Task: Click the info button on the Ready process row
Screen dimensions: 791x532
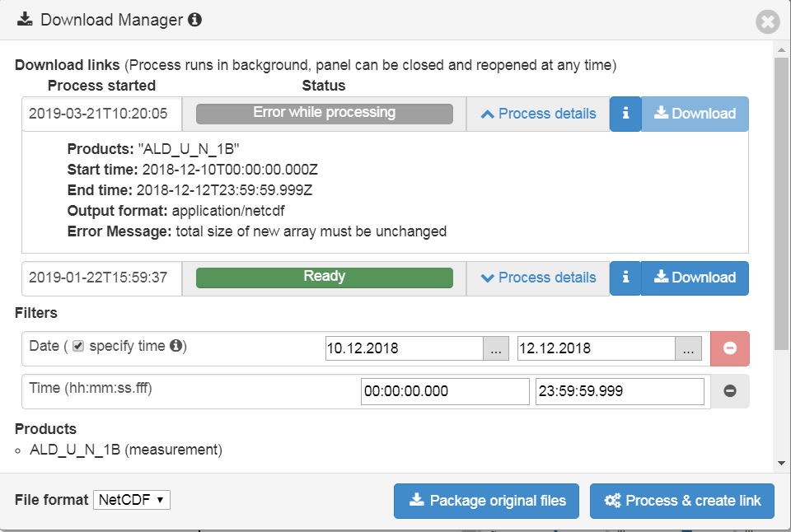Action: pyautogui.click(x=625, y=278)
